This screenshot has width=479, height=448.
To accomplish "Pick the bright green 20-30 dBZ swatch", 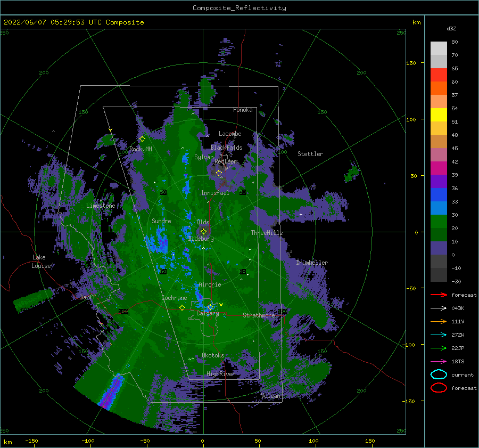I will click(x=439, y=222).
